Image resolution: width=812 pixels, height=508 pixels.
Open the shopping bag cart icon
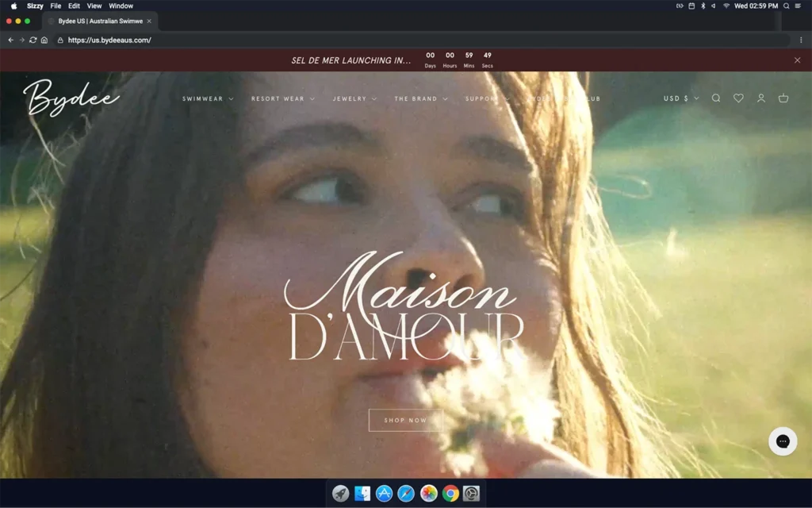pyautogui.click(x=783, y=98)
